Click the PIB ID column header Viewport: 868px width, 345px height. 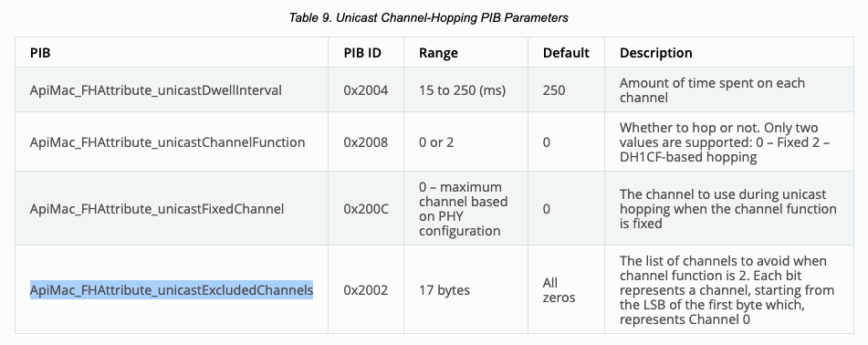[x=362, y=53]
